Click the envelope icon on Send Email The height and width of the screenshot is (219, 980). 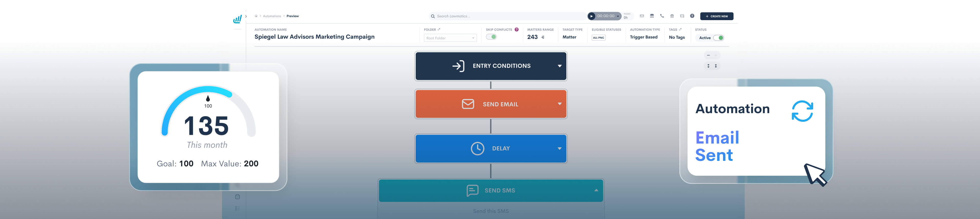[x=468, y=104]
